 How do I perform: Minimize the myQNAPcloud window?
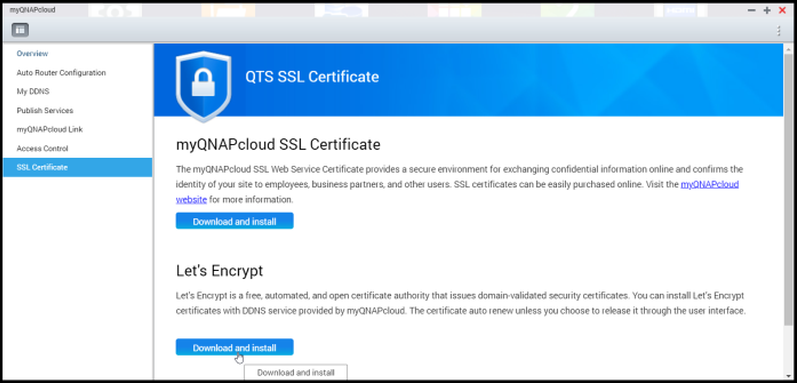click(751, 10)
